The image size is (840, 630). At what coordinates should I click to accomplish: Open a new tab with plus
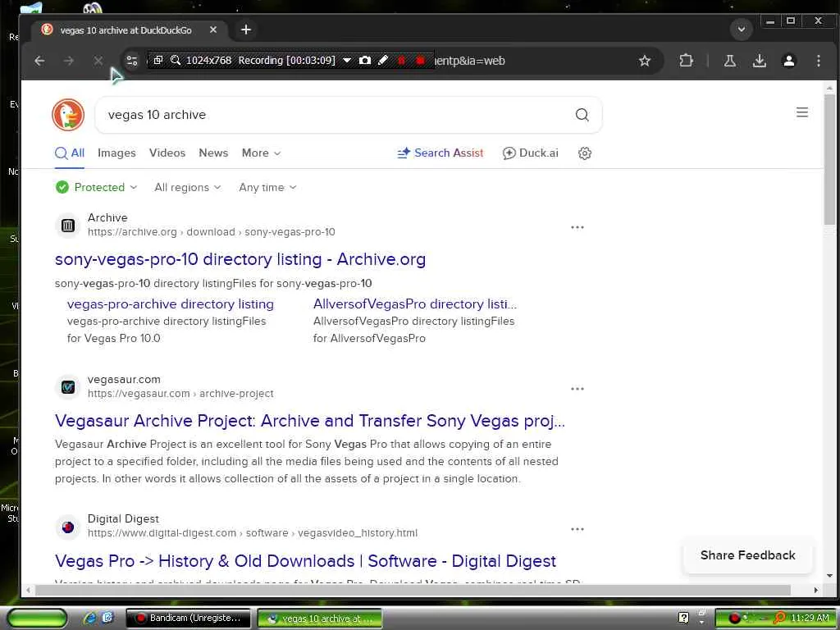click(x=246, y=30)
